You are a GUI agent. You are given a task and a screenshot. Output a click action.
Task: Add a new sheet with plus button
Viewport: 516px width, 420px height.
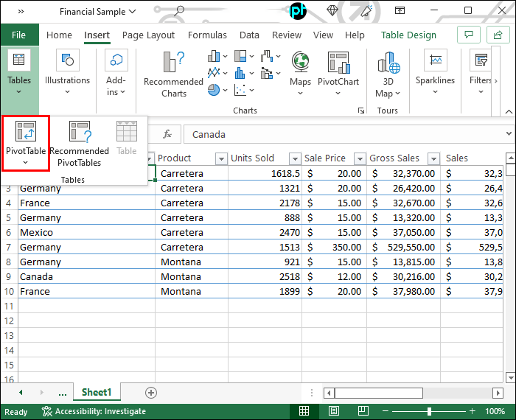151,393
